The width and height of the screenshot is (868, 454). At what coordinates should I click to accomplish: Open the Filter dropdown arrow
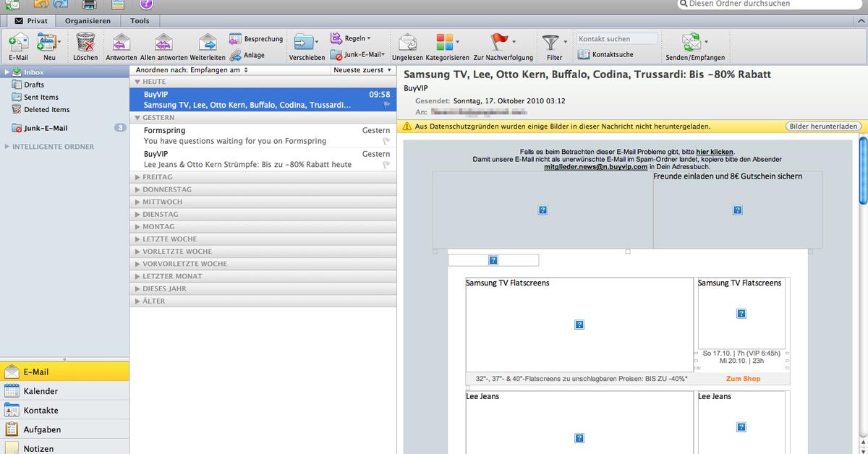(564, 42)
